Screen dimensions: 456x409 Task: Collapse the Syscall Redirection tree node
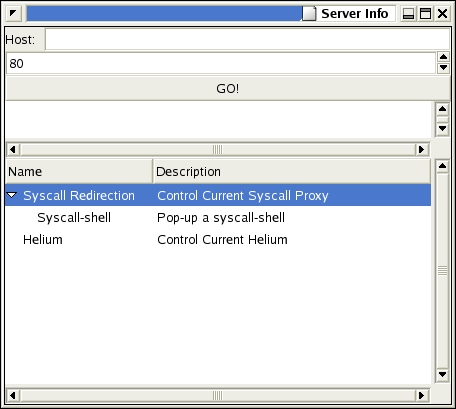pos(12,195)
